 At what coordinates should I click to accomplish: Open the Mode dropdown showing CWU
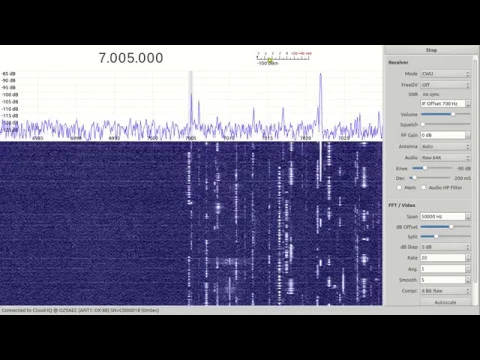coord(445,74)
